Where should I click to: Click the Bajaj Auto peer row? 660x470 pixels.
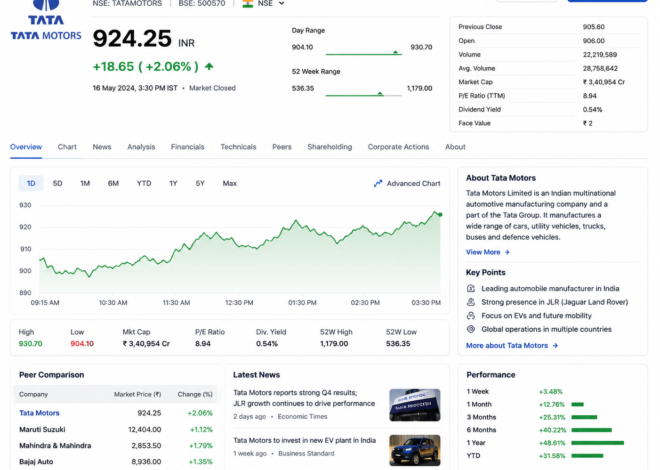click(116, 462)
